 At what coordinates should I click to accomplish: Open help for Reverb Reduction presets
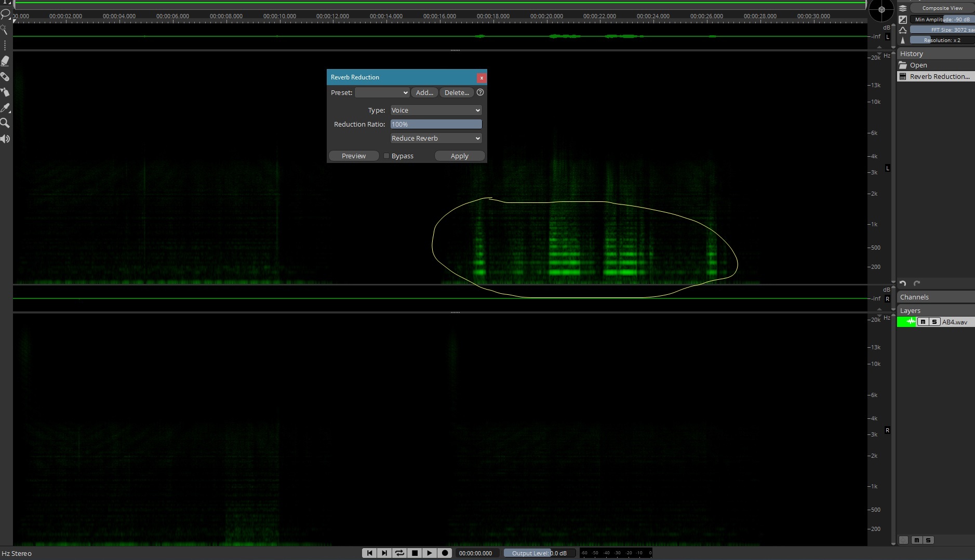pos(480,92)
